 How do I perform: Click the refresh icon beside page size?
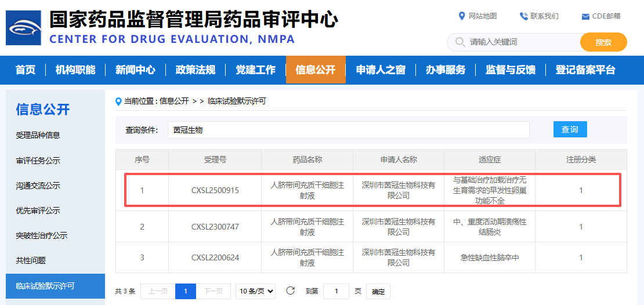tap(291, 291)
